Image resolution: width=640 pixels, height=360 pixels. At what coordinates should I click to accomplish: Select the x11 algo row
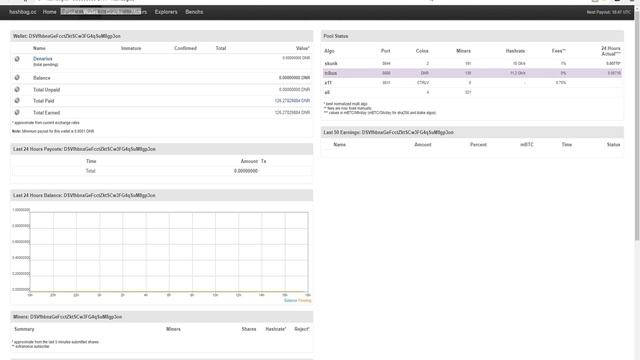coord(472,83)
